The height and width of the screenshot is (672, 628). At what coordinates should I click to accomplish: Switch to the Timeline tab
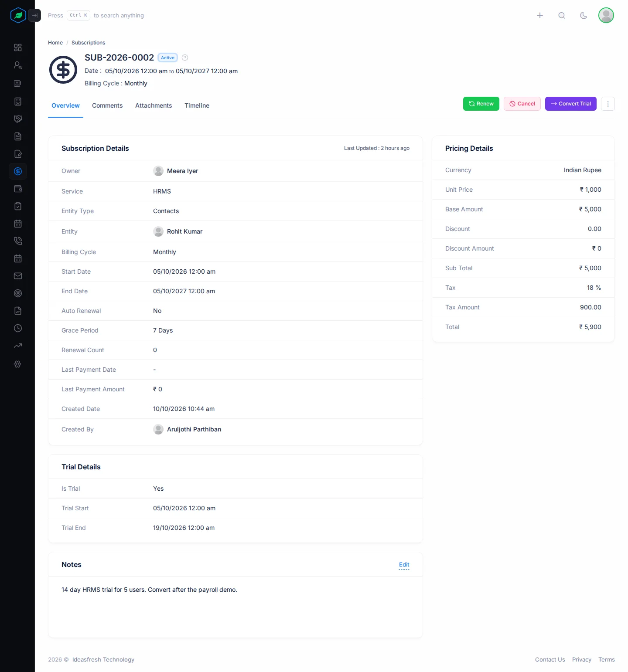point(197,105)
